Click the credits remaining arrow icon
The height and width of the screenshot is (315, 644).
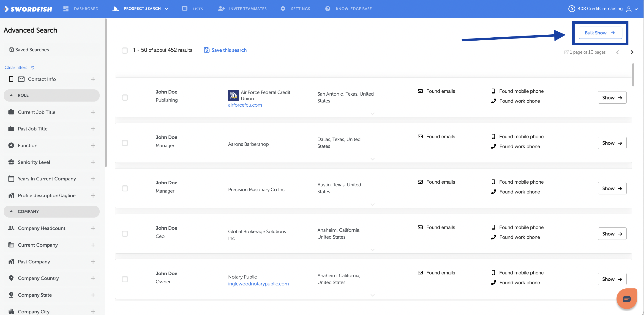tap(571, 9)
